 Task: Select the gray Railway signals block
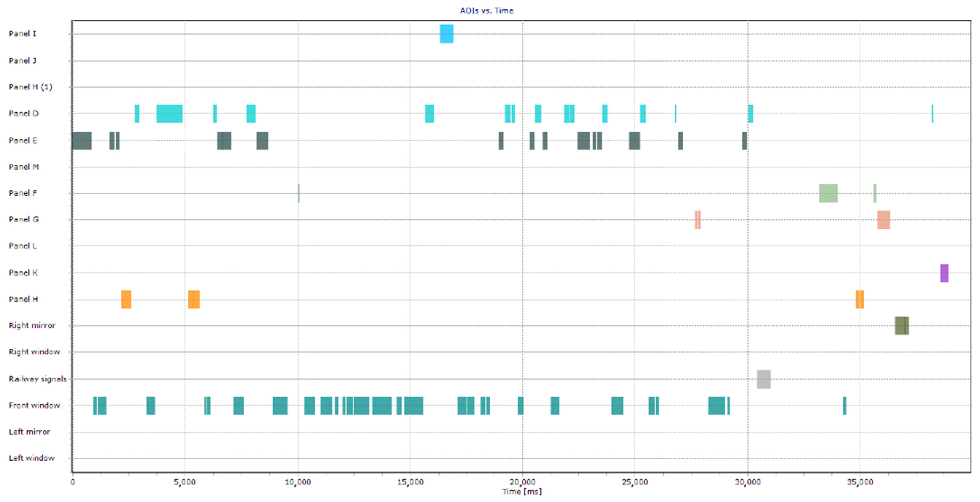pyautogui.click(x=763, y=379)
